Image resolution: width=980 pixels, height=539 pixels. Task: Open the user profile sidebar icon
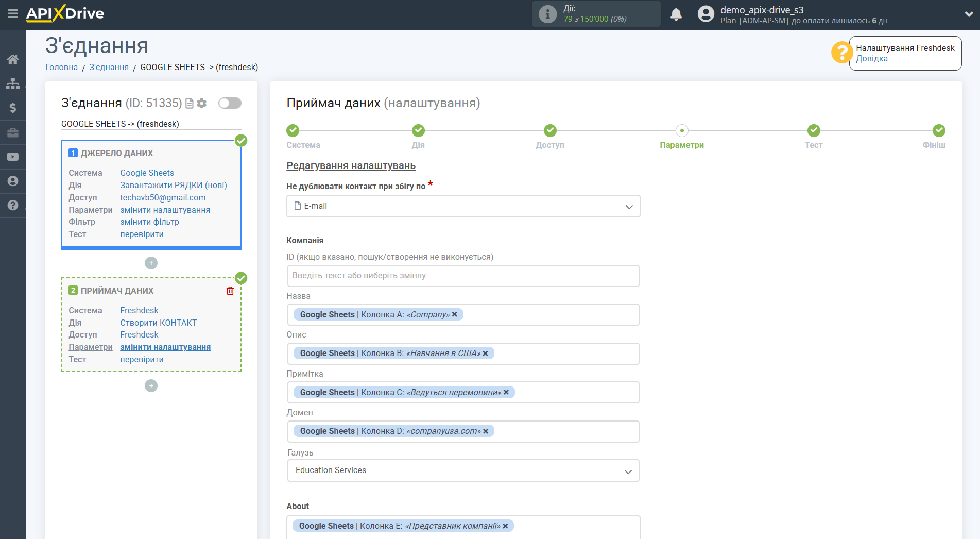point(13,181)
